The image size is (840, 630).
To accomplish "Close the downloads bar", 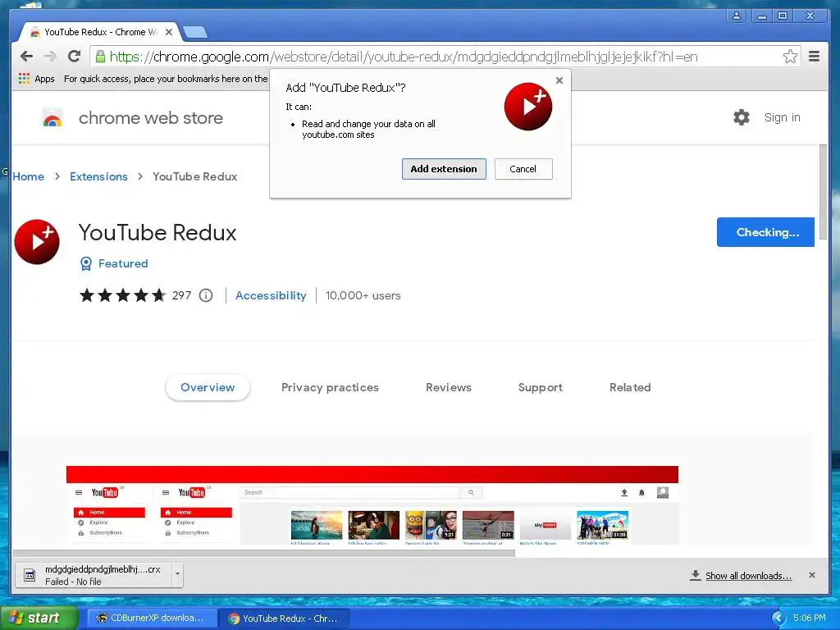I will tap(811, 575).
